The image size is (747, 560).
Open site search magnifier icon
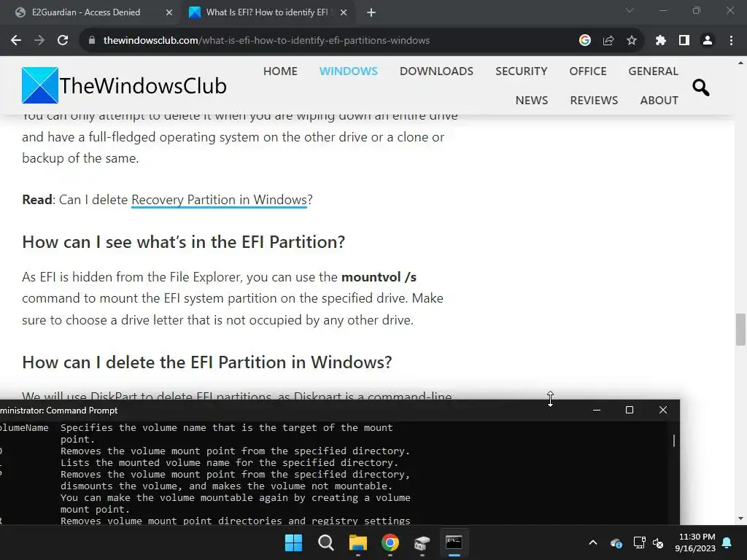701,87
